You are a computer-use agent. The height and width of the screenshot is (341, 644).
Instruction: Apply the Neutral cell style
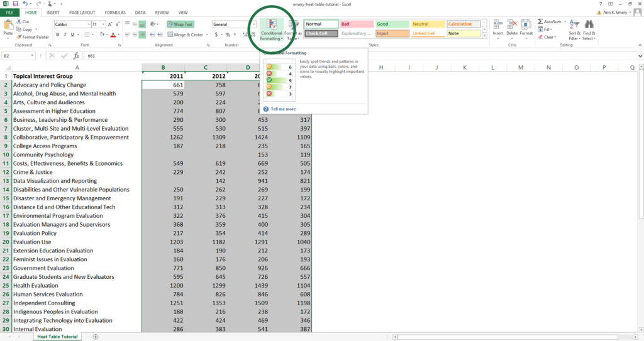click(428, 24)
